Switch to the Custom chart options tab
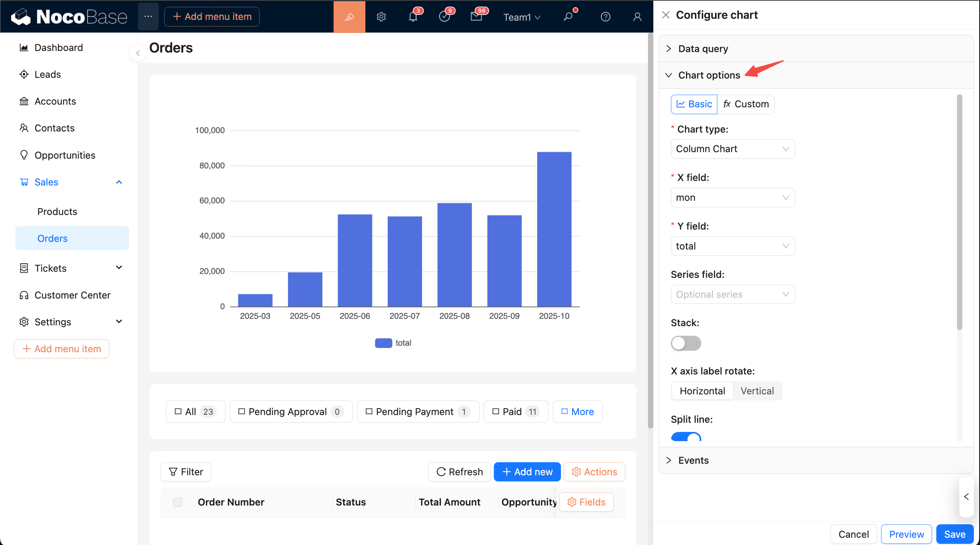The image size is (980, 545). [746, 104]
